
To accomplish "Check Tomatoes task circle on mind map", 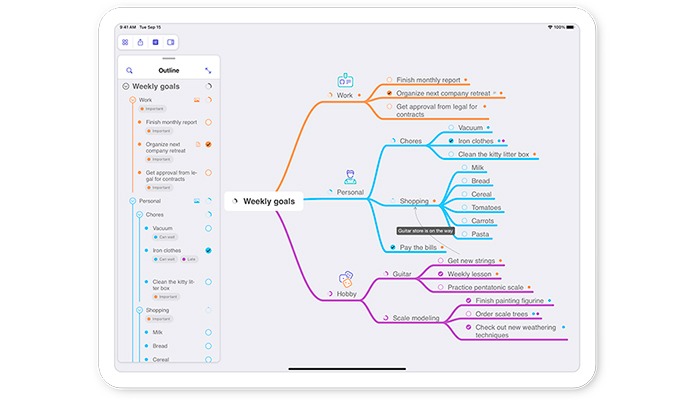I will click(464, 208).
